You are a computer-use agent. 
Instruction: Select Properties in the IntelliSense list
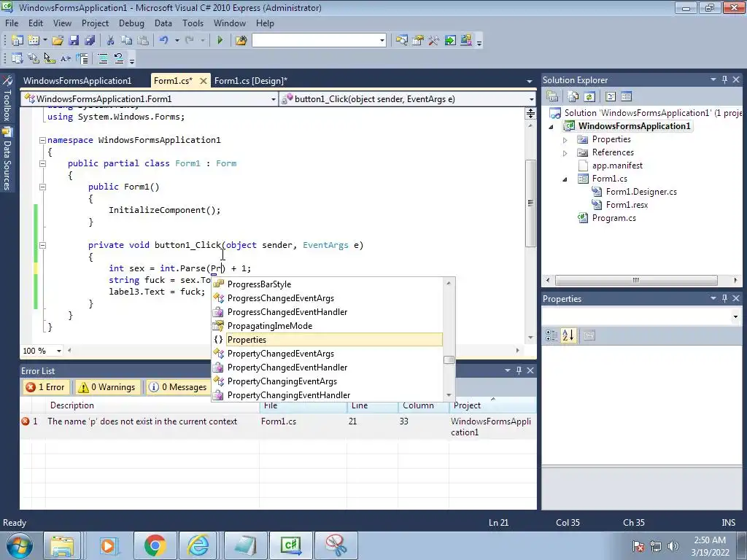328,340
